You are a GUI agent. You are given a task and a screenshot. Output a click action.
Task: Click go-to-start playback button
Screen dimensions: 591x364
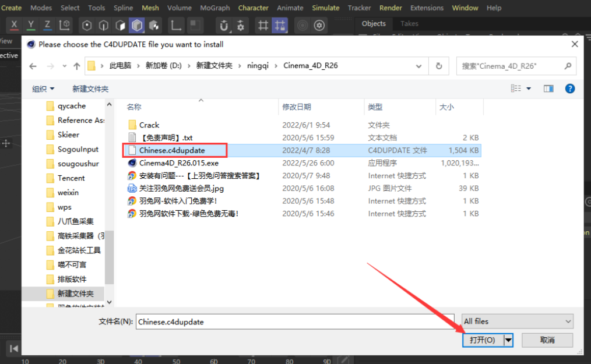(x=14, y=348)
